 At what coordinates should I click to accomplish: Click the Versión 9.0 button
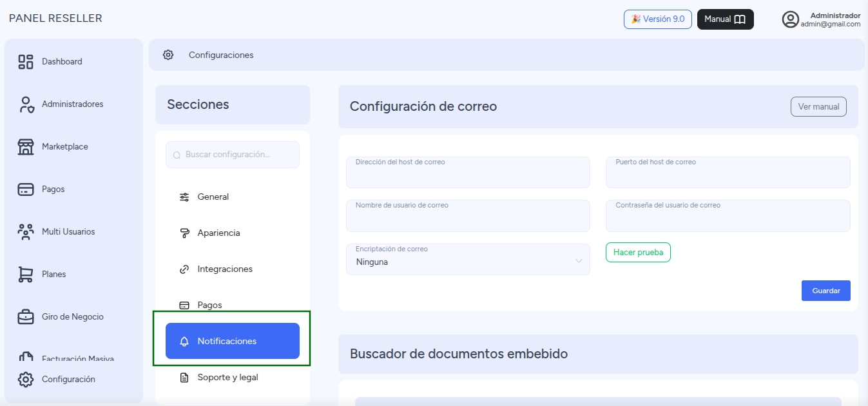point(658,19)
